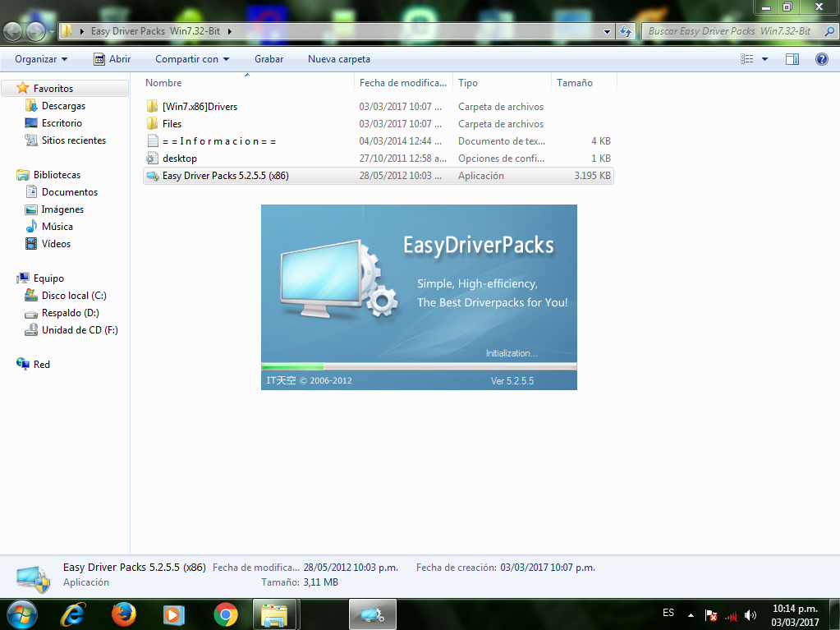840x630 pixels.
Task: Select Bibliotecas in navigation pane
Action: click(x=48, y=175)
